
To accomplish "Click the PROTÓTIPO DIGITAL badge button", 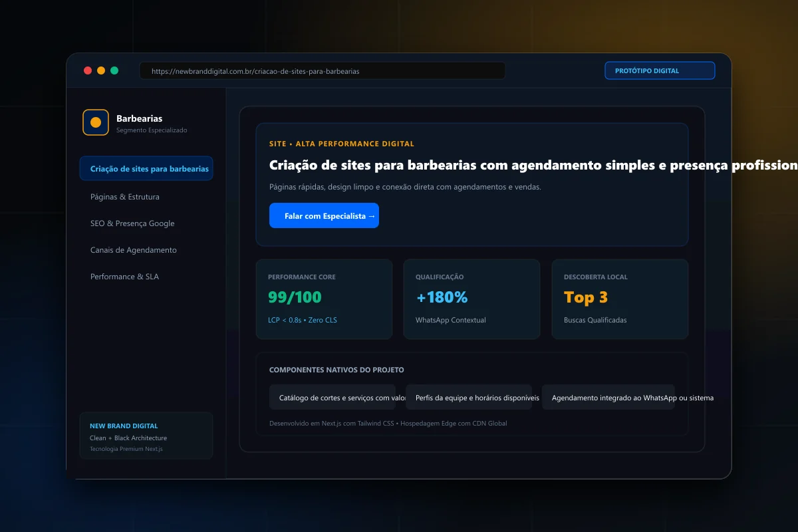I will coord(660,70).
